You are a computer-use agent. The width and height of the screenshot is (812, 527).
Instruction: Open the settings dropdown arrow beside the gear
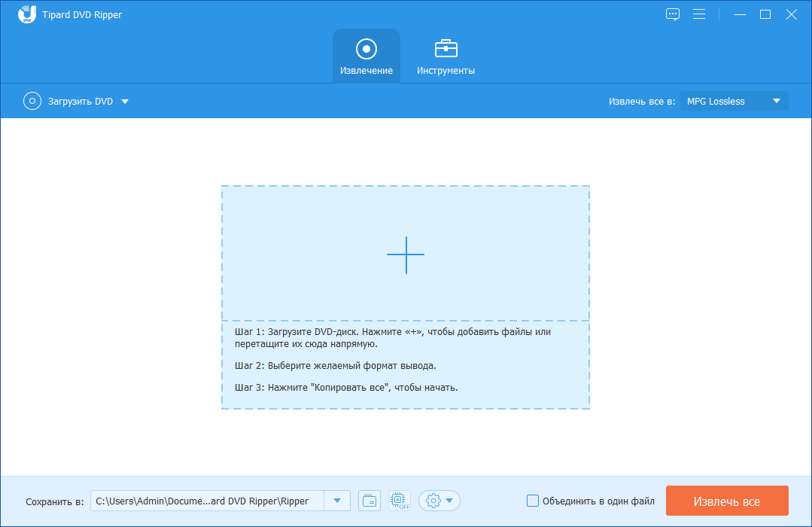(x=449, y=500)
